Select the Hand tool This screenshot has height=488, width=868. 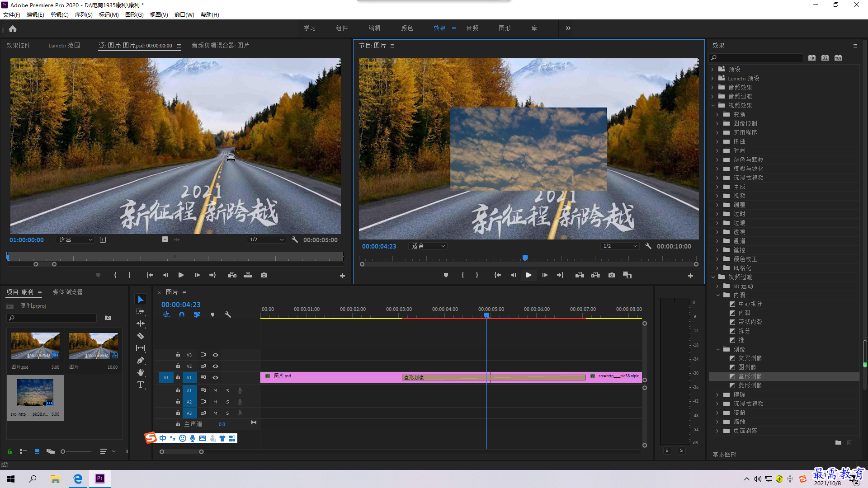(141, 372)
